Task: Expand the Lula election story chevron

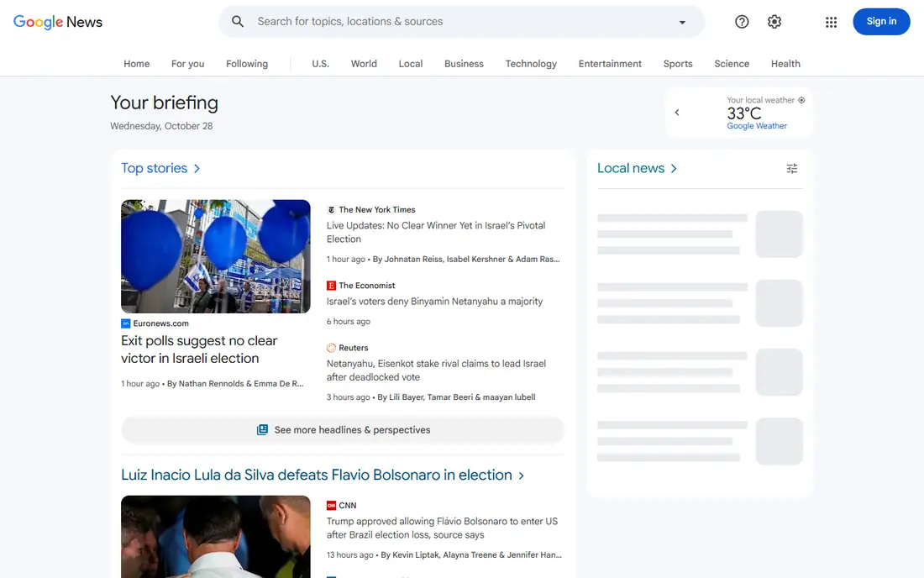Action: coord(521,476)
